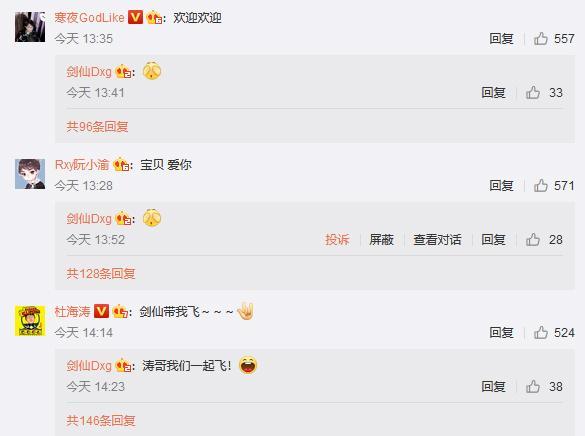Expand 共128条回复 replies thread
The width and height of the screenshot is (585, 436).
point(101,274)
